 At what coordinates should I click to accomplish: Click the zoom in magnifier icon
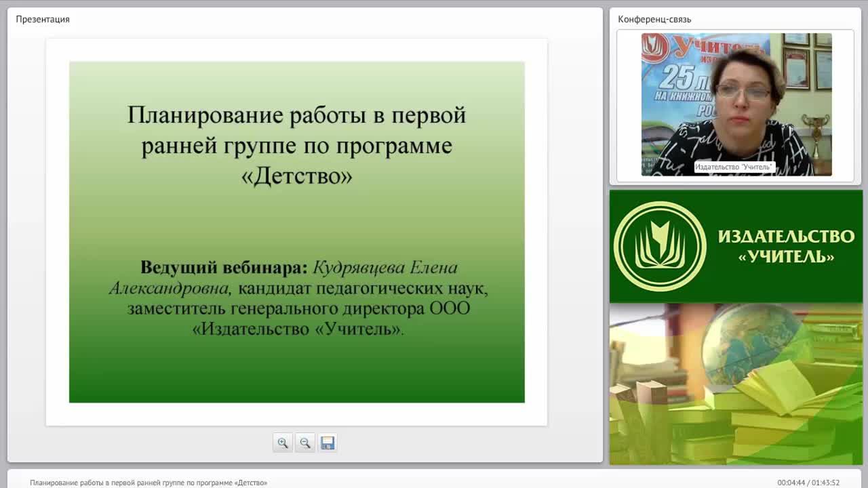[x=283, y=443]
